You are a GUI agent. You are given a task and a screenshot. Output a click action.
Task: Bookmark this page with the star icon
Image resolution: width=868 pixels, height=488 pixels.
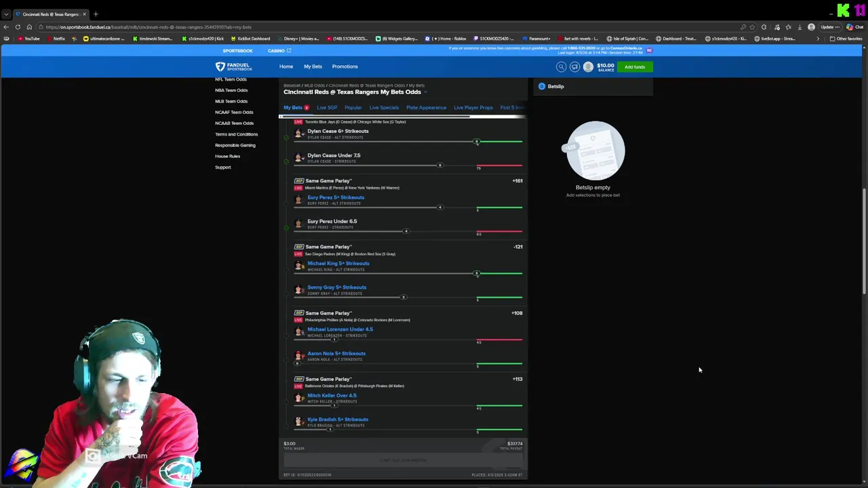(x=752, y=27)
